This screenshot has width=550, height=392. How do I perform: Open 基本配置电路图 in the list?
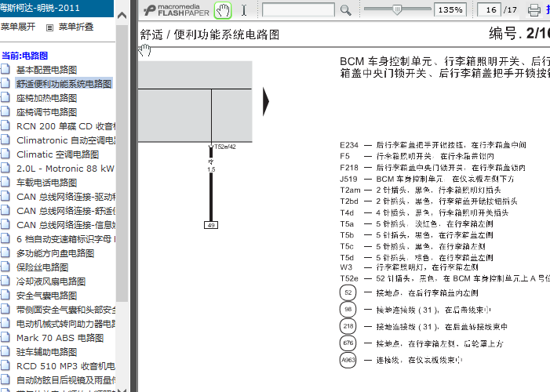pyautogui.click(x=46, y=70)
